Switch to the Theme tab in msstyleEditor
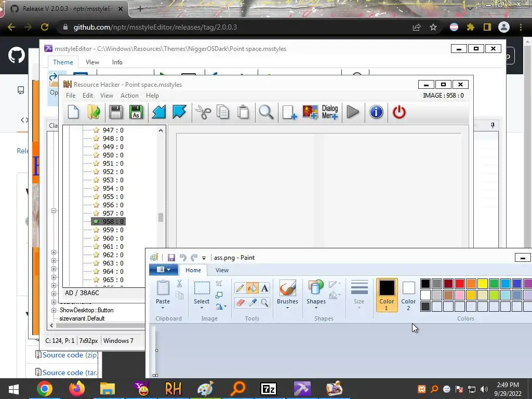This screenshot has width=532, height=399. click(x=63, y=62)
